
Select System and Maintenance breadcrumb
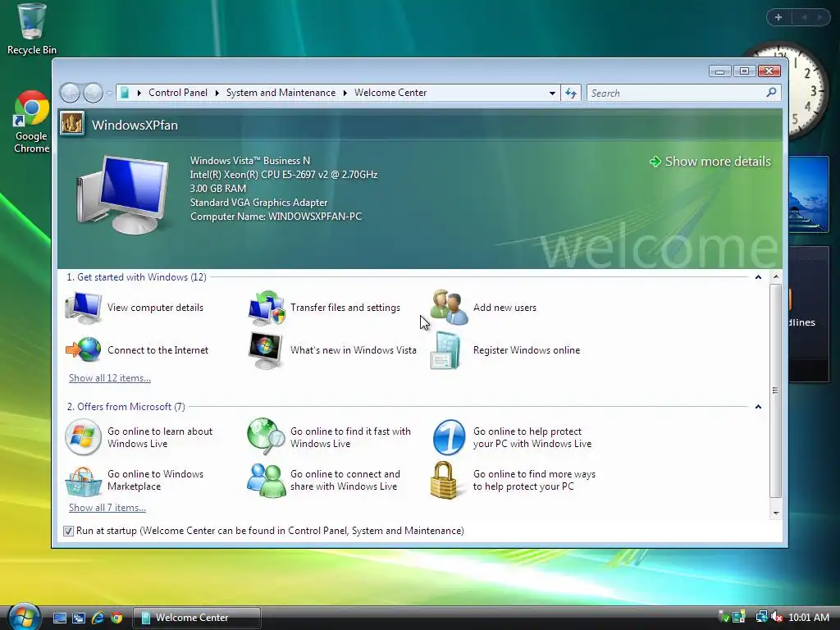point(281,93)
